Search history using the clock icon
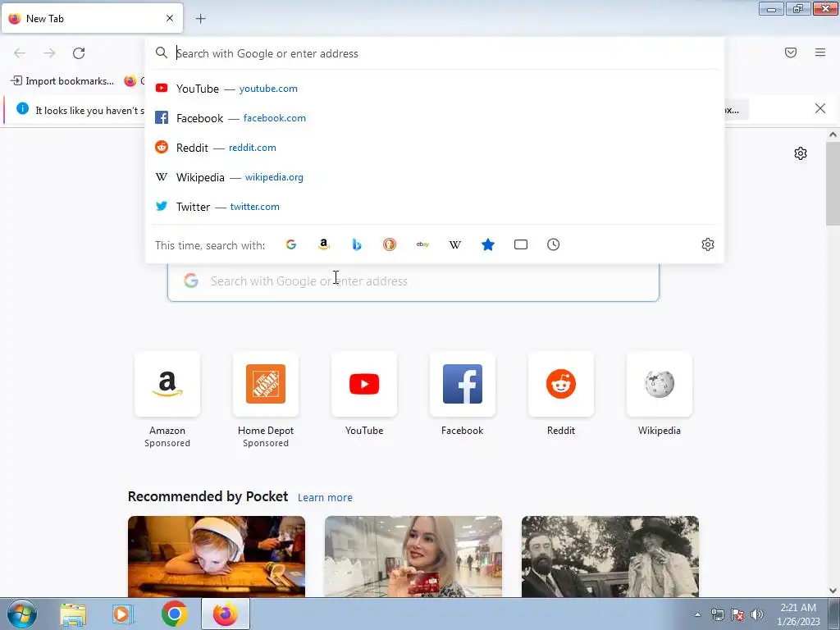 coord(554,244)
